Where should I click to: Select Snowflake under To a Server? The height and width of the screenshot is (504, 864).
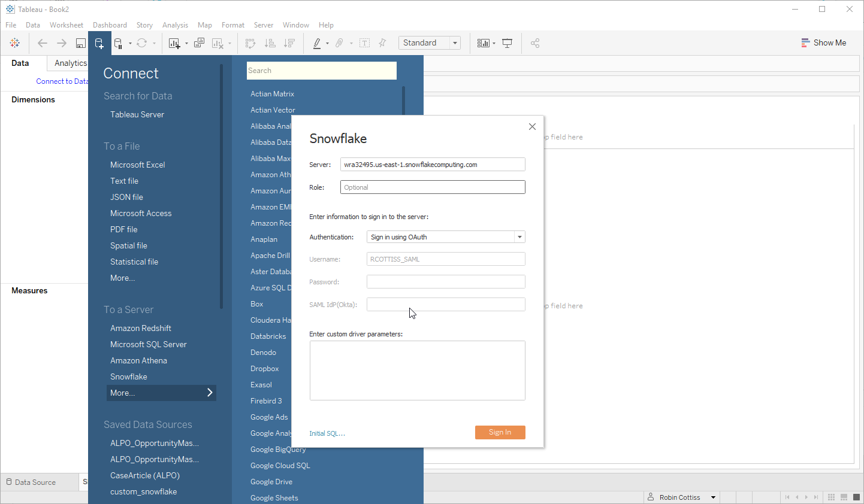(x=129, y=377)
